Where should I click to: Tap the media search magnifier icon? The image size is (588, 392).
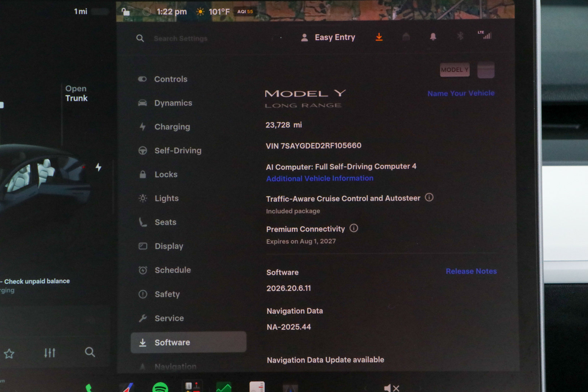coord(90,352)
